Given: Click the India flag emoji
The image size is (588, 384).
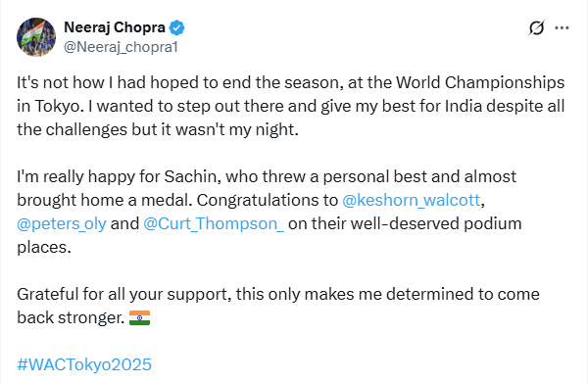Looking at the screenshot, I should pyautogui.click(x=139, y=318).
